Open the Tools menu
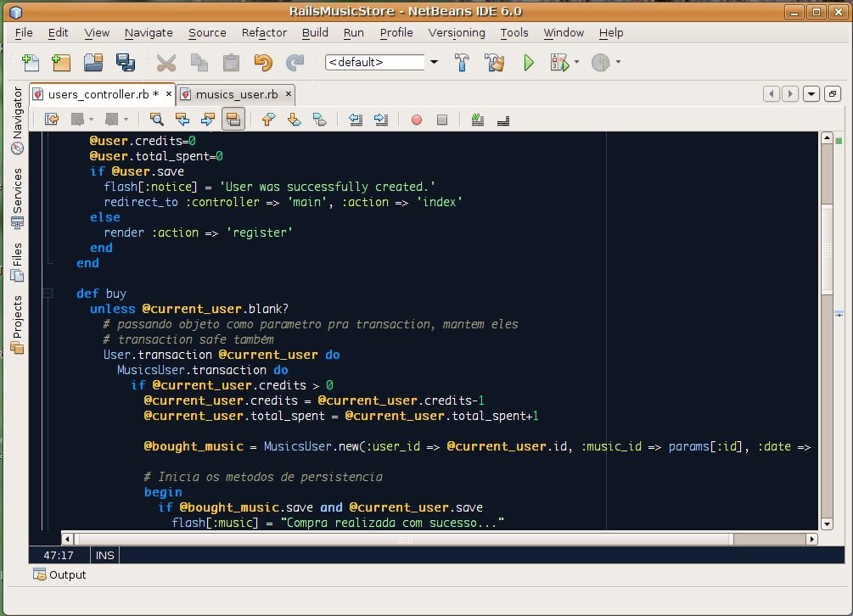Viewport: 853px width, 616px height. [514, 33]
